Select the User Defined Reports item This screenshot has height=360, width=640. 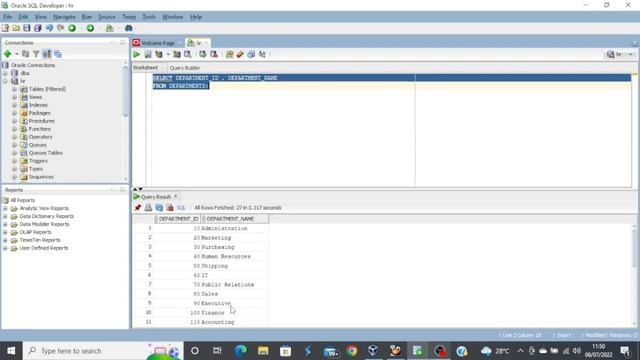point(44,248)
